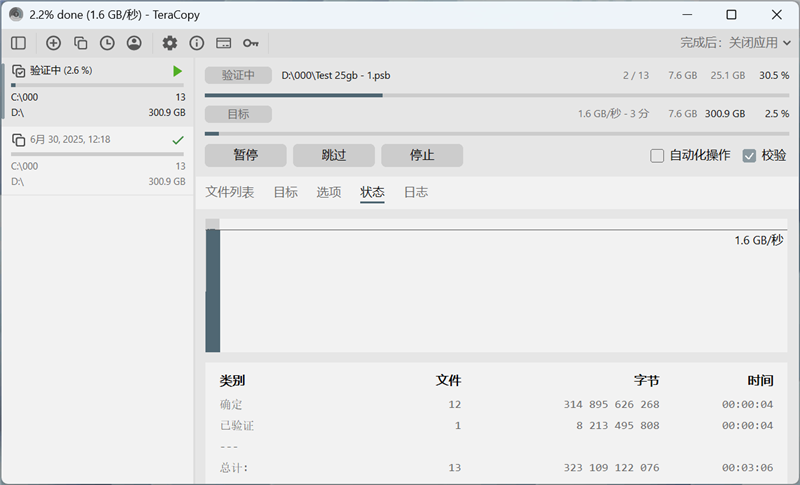Click the 总计: row label
This screenshot has height=485, width=800.
pyautogui.click(x=234, y=468)
